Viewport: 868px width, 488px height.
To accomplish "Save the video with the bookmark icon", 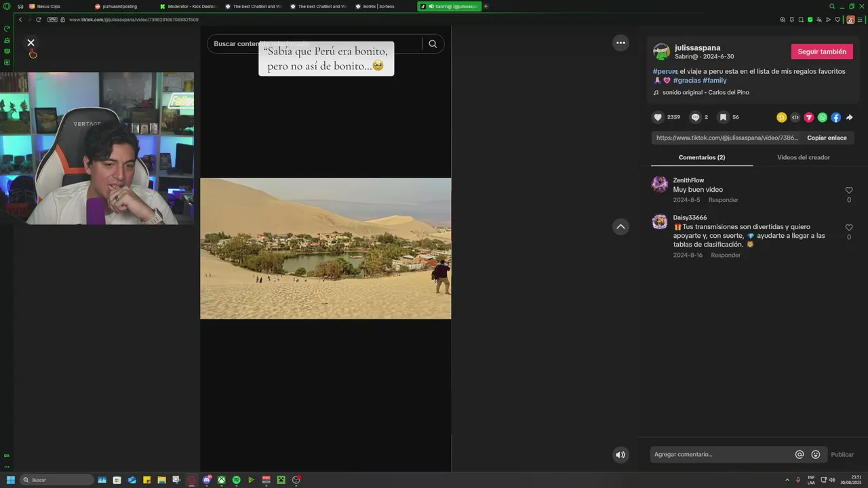I will point(723,117).
